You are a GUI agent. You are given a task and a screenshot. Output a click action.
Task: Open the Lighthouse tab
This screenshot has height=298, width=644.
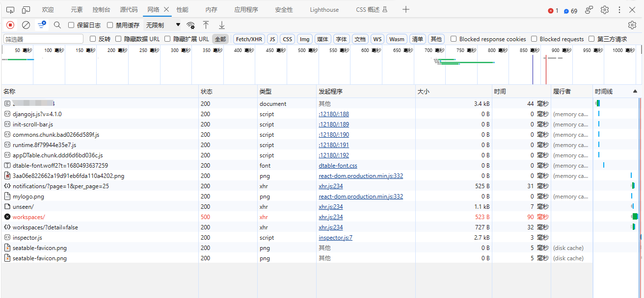(x=324, y=10)
